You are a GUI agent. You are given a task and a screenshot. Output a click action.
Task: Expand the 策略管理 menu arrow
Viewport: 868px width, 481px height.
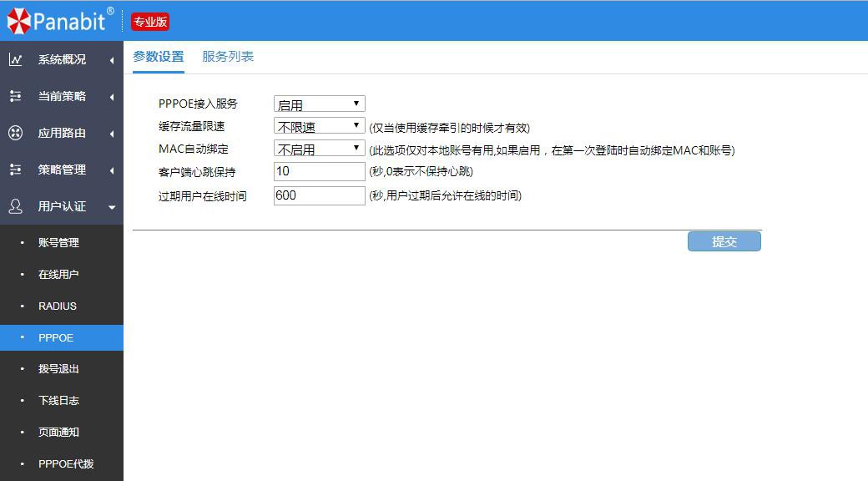112,170
